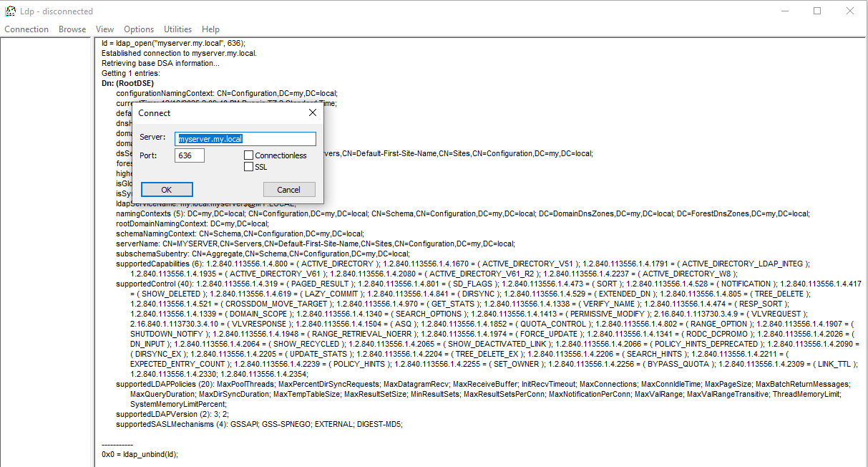Minimize the Ldp window

[785, 11]
